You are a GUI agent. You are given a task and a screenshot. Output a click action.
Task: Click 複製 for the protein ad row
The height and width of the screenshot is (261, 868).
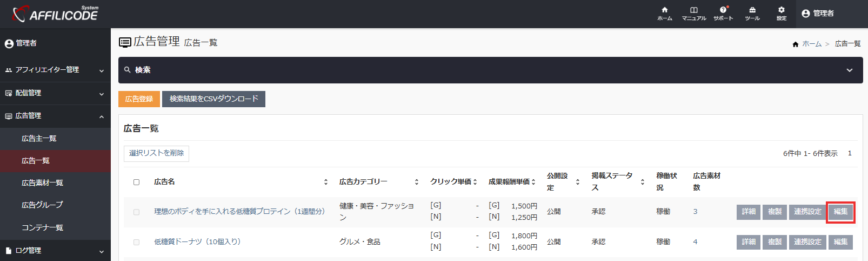point(774,212)
